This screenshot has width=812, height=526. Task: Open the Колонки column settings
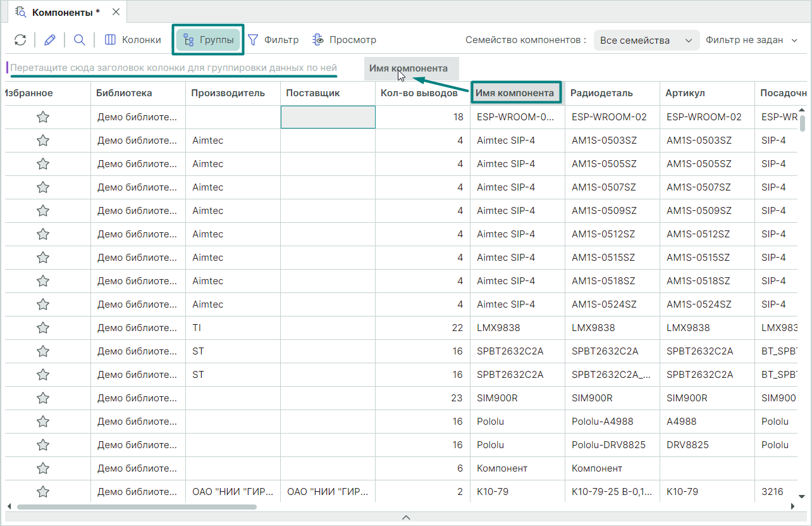133,40
